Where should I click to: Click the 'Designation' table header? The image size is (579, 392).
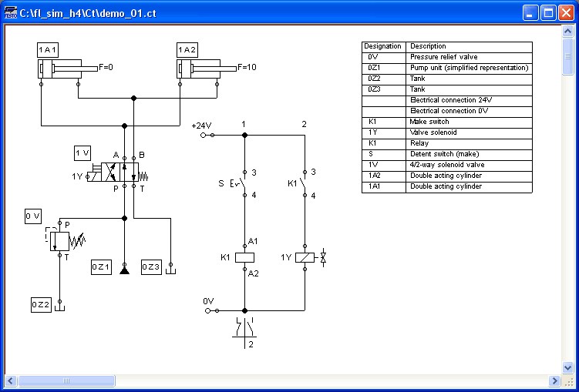(384, 47)
